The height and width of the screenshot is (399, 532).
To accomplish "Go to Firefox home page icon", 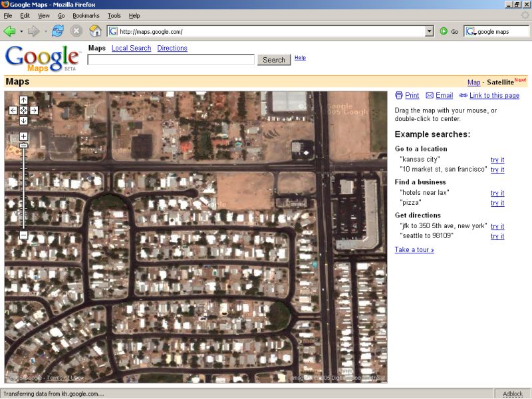I will point(95,31).
